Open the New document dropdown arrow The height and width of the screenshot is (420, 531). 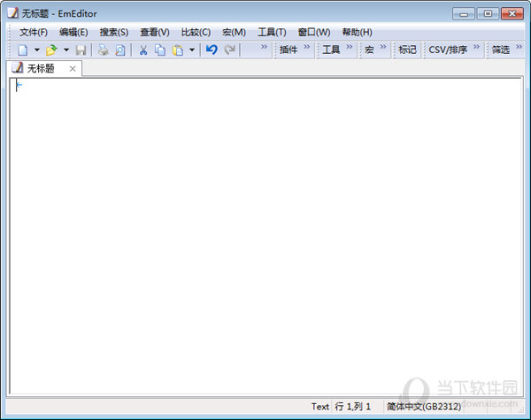[x=37, y=50]
